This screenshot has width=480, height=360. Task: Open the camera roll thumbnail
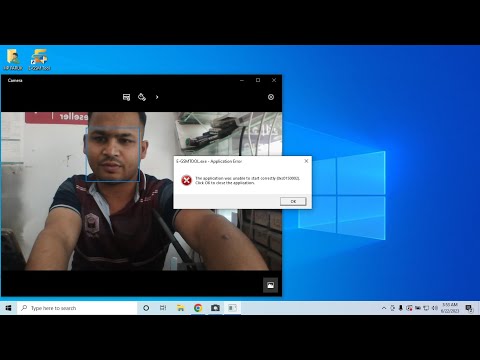click(270, 285)
